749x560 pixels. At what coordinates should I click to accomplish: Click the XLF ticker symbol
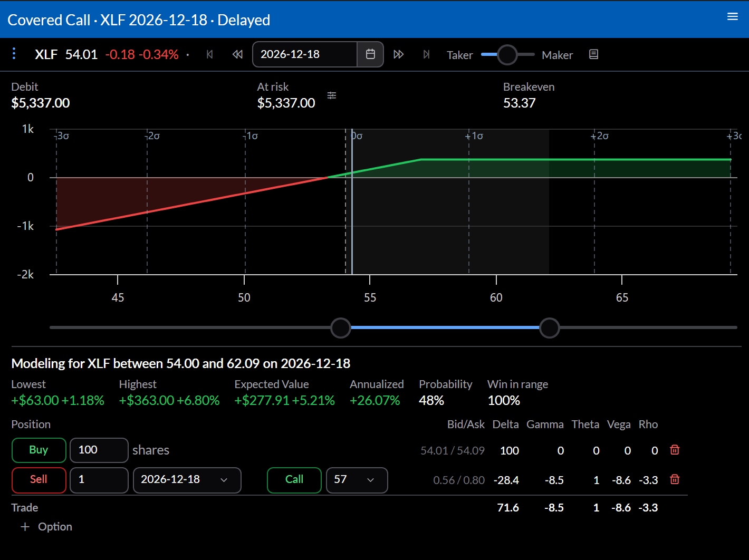[46, 54]
